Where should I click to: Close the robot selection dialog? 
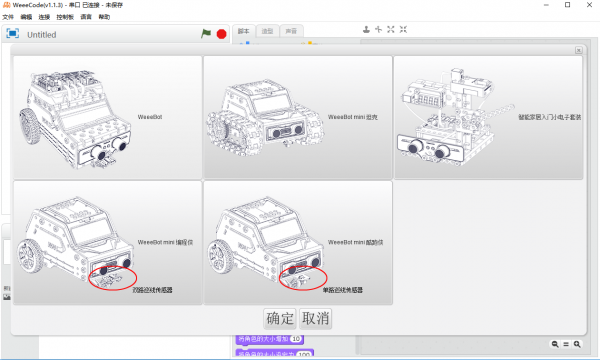[579, 50]
